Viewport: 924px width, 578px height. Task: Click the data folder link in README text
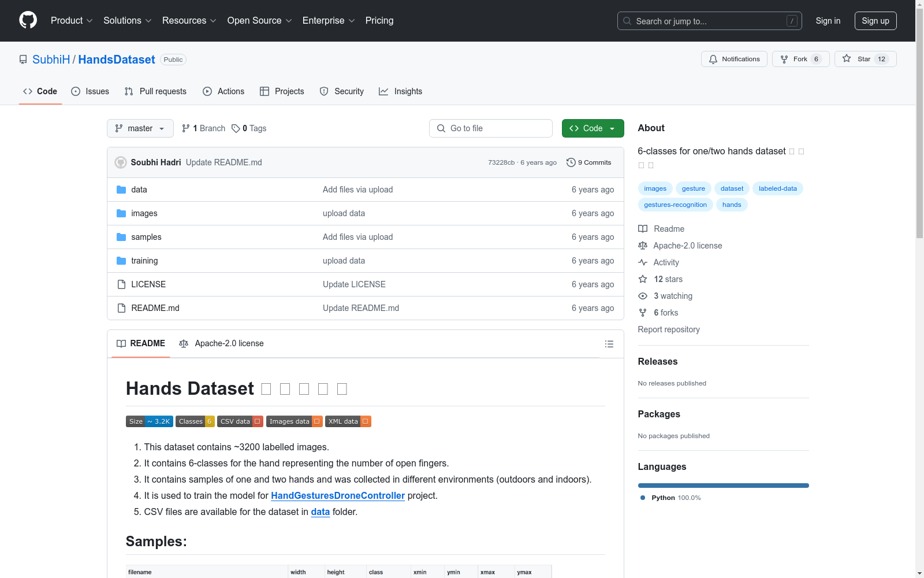321,512
